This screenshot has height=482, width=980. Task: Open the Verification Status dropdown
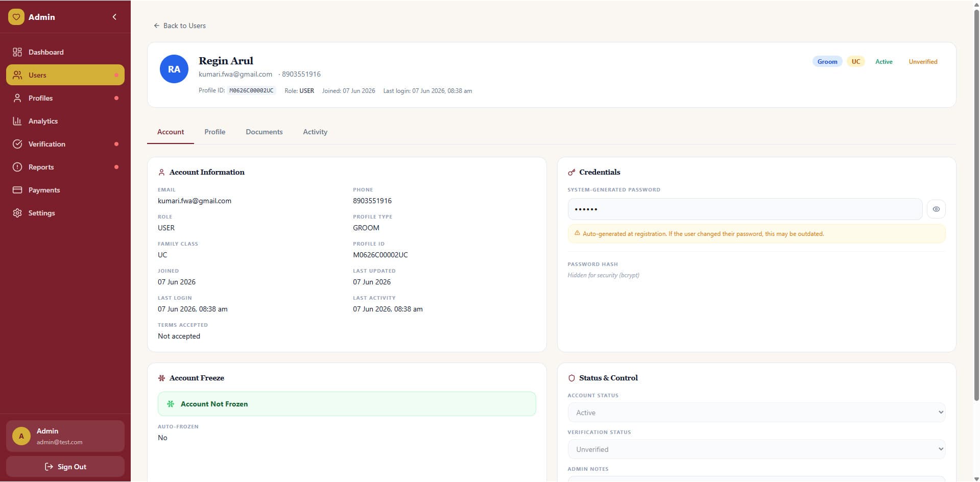pos(756,449)
